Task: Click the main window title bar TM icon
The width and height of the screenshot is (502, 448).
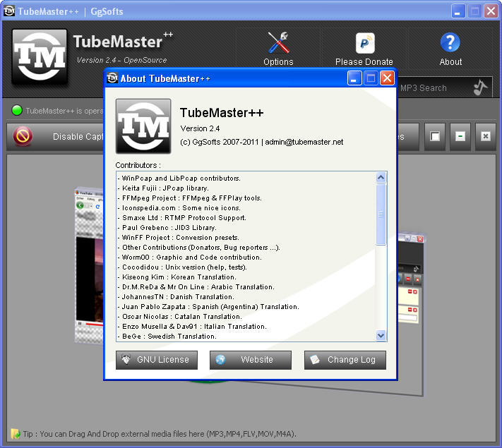Action: pos(9,11)
